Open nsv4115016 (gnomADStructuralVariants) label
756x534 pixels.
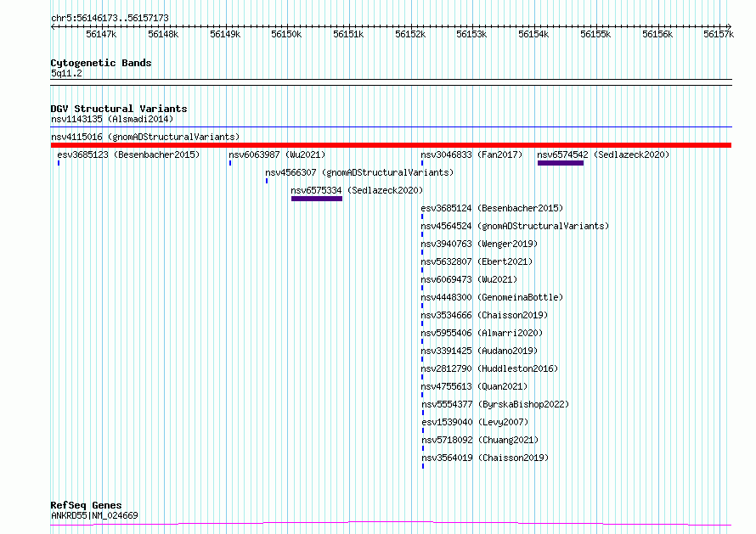click(x=145, y=137)
